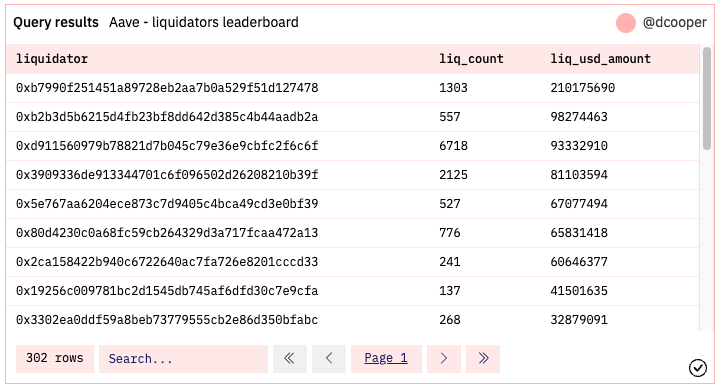The width and height of the screenshot is (722, 388).
Task: Select the amount cell 98274463
Action: pyautogui.click(x=579, y=117)
